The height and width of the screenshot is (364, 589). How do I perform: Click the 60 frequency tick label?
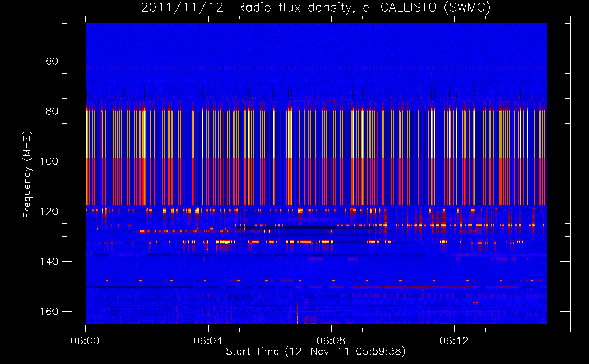[52, 61]
